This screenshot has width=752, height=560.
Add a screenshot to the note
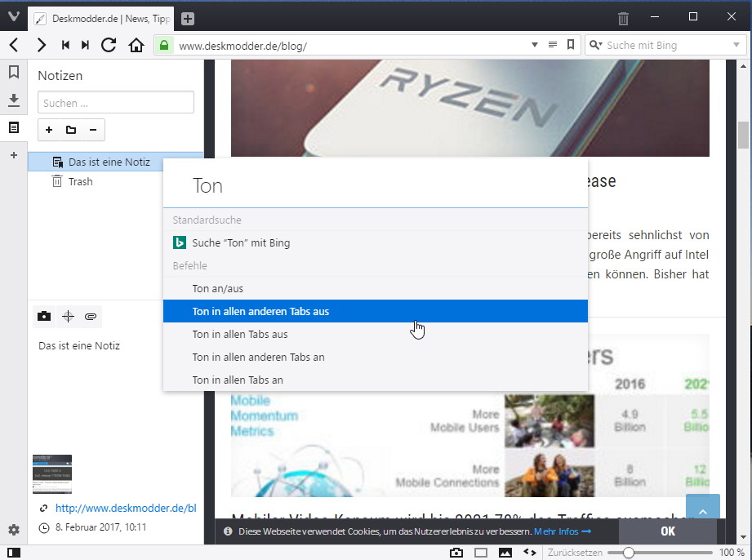pos(44,317)
